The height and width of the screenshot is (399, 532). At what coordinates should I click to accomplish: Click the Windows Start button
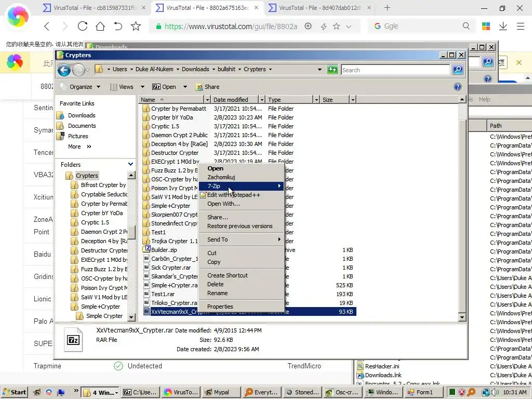[x=14, y=392]
